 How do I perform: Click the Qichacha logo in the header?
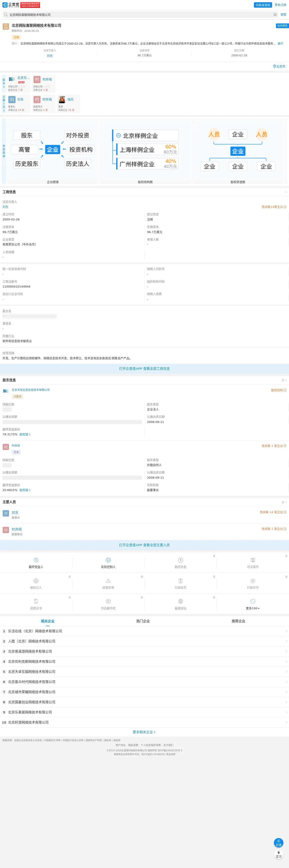(11, 5)
